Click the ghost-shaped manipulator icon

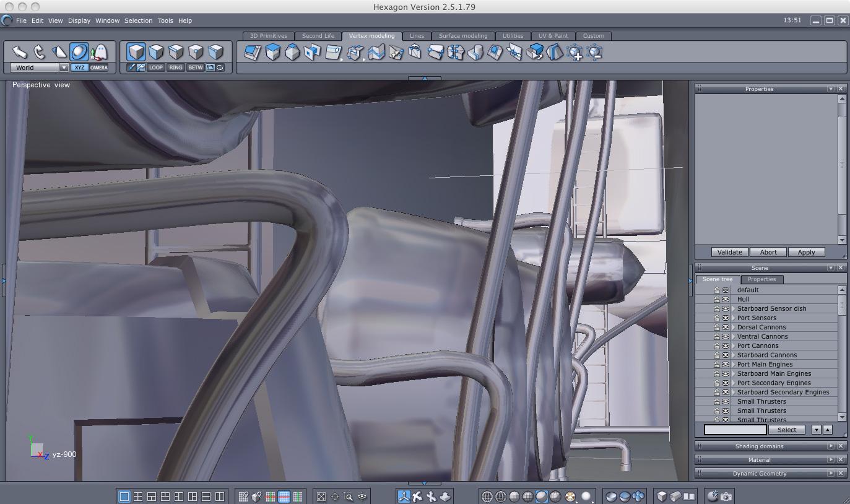pyautogui.click(x=99, y=52)
